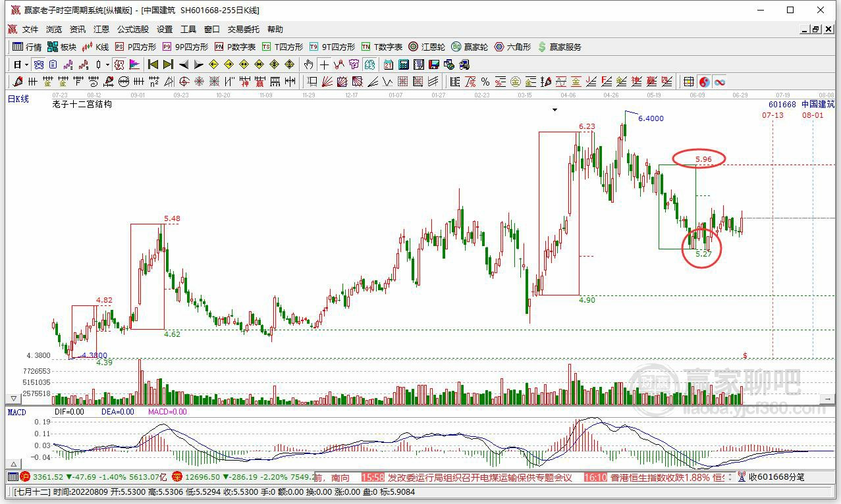
Task: Select the percent % line tool
Action: 485,82
